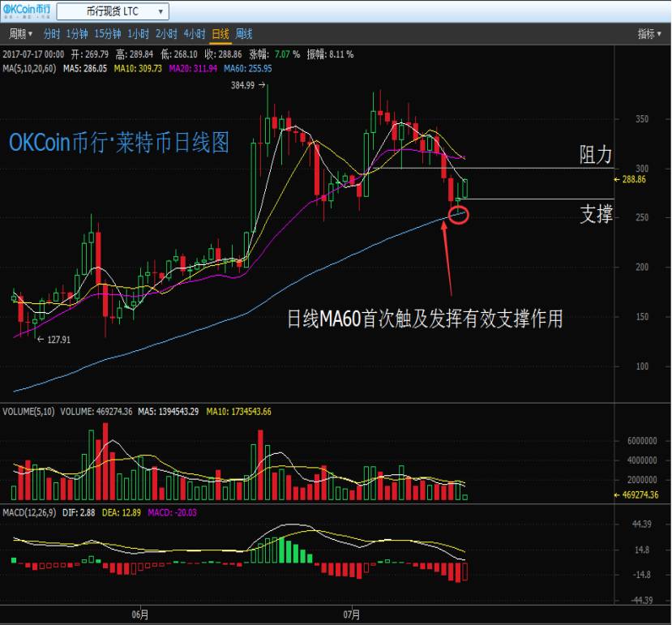The image size is (672, 625).
Task: Select the 日线 daily timeframe tab
Action: (x=220, y=34)
